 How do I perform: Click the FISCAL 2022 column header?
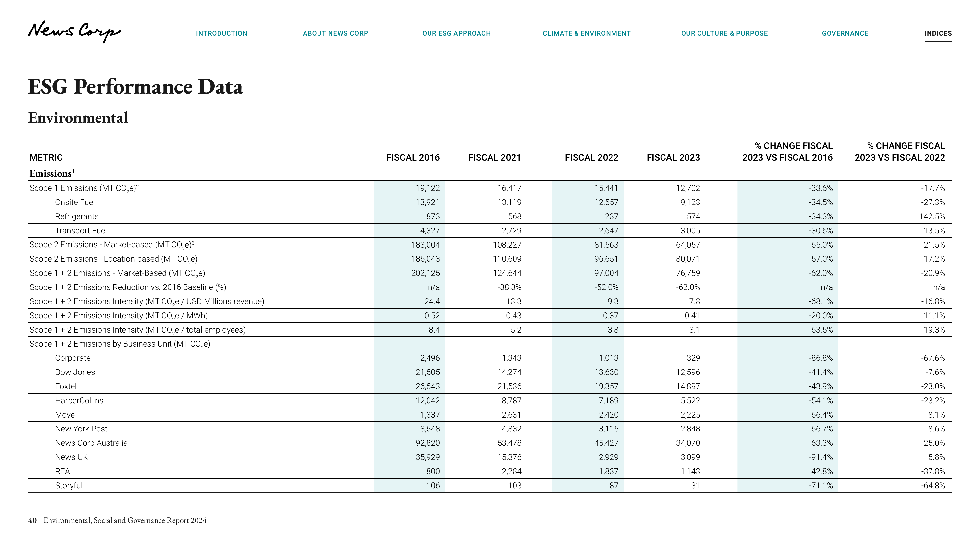592,157
